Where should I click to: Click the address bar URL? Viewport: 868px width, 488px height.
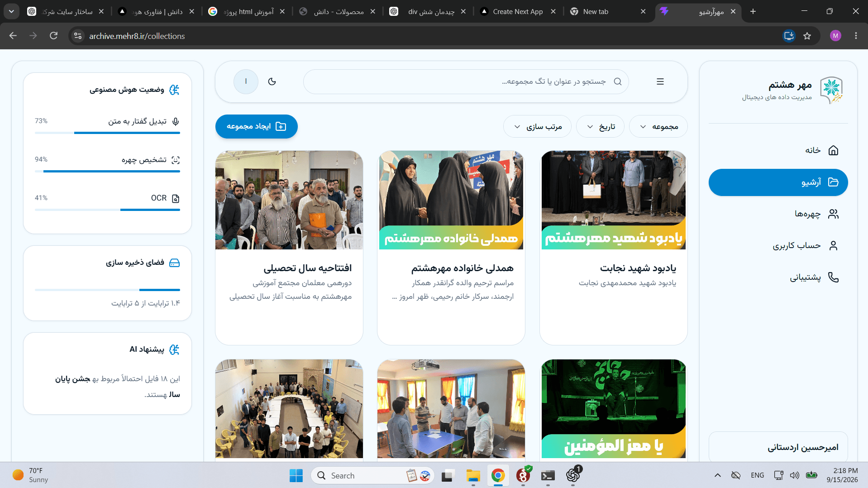[x=137, y=36]
